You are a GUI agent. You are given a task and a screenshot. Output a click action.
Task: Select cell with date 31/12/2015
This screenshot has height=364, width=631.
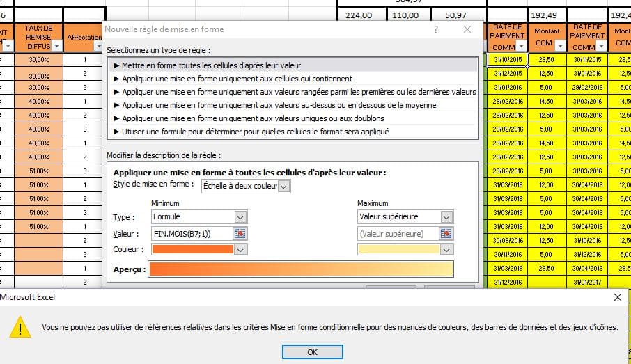(x=508, y=74)
